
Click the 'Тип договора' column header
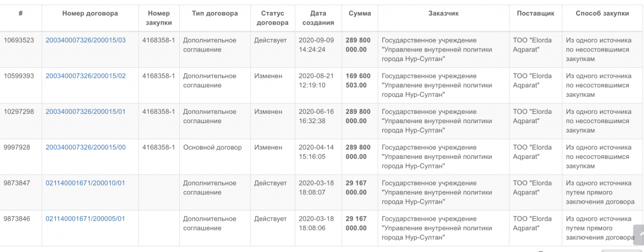(x=215, y=14)
